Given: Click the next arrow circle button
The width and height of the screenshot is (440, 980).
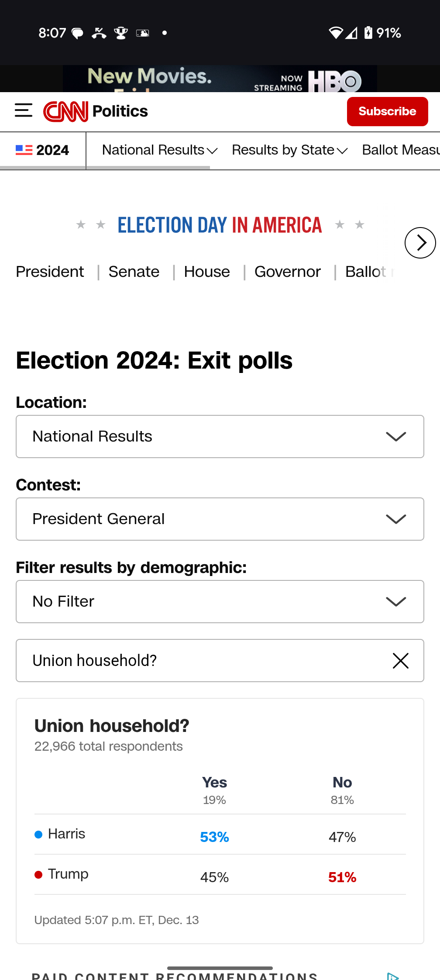Looking at the screenshot, I should 420,243.
